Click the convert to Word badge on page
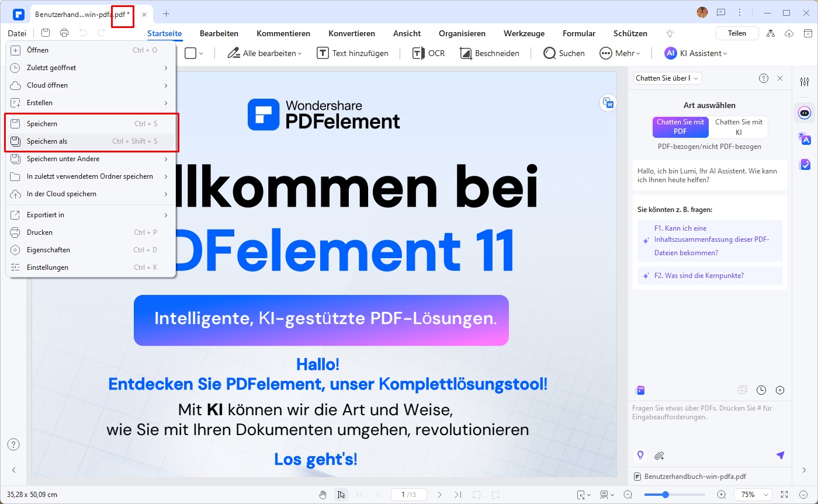Viewport: 818px width, 504px height. click(x=608, y=103)
